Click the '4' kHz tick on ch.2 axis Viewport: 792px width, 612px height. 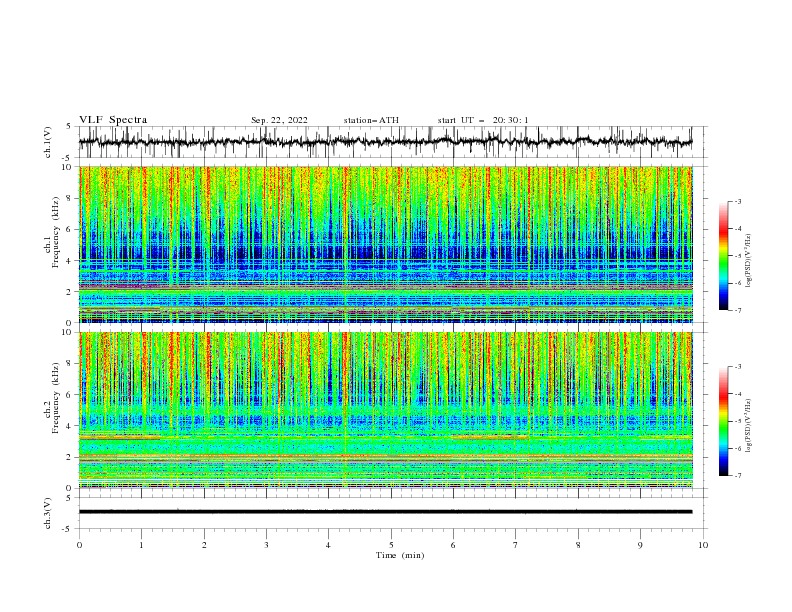(x=71, y=426)
